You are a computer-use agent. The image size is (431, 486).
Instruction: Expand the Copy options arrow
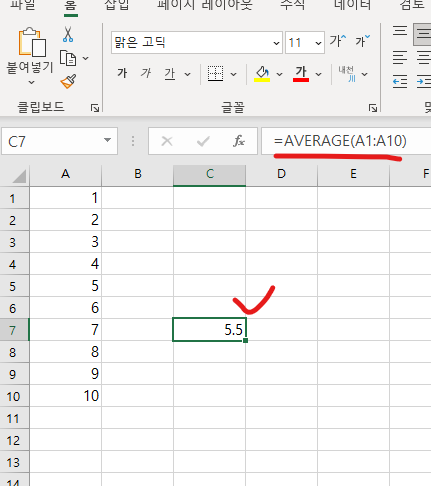point(86,58)
